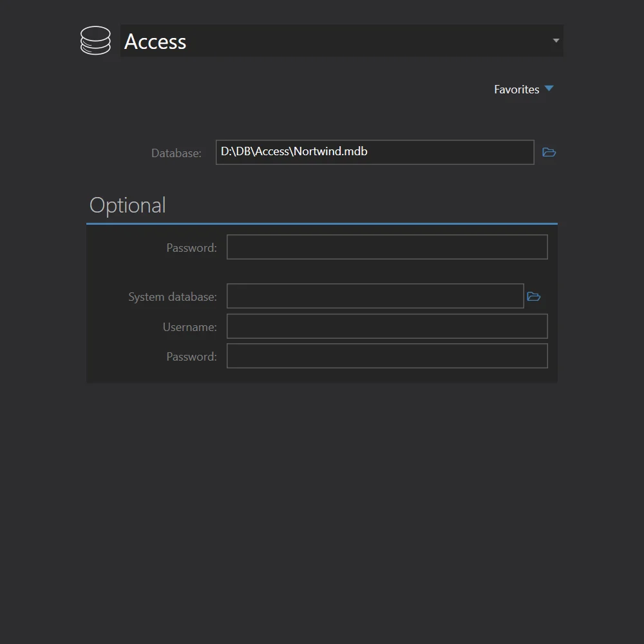
Task: Click the folder icon beside the Database field
Action: tap(549, 152)
